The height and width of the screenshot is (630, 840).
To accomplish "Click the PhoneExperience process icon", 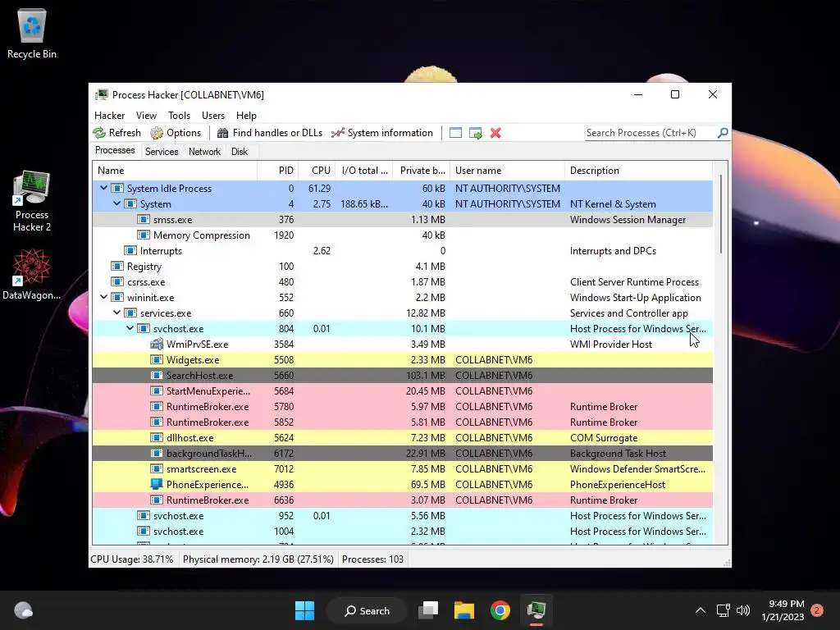I will (157, 484).
